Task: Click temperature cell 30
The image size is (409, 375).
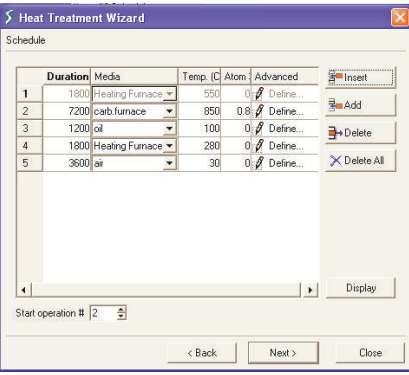Action: [200, 163]
